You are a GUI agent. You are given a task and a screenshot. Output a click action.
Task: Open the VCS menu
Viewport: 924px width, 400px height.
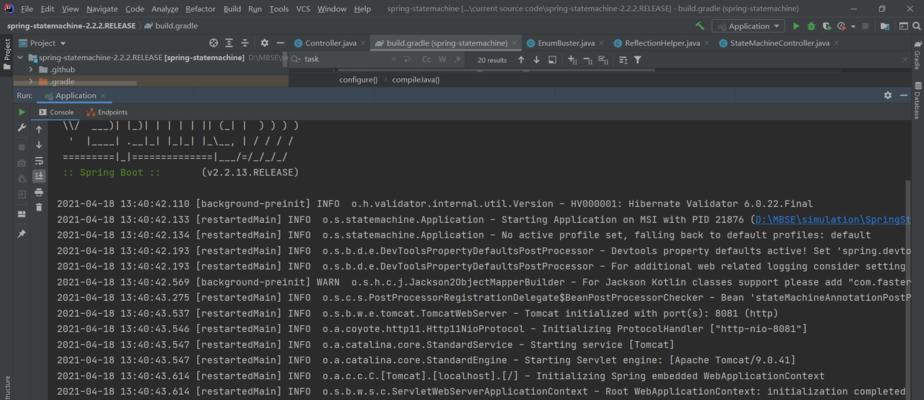tap(303, 9)
